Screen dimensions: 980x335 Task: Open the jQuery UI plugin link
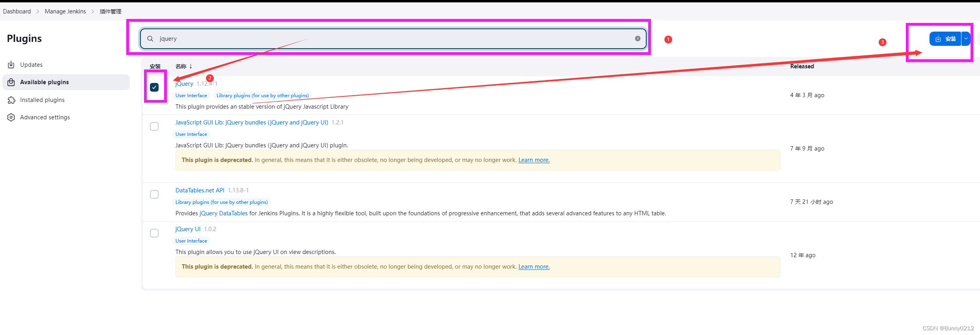coord(188,229)
